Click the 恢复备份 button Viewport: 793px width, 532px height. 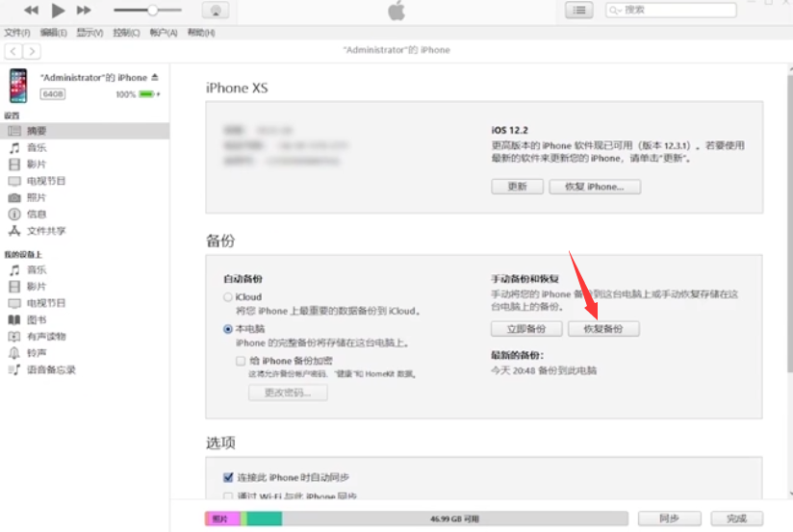point(603,329)
